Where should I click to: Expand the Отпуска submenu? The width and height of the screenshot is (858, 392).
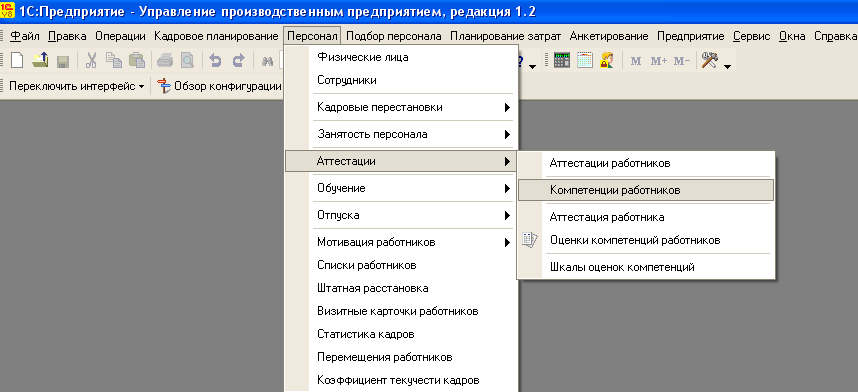click(x=400, y=215)
